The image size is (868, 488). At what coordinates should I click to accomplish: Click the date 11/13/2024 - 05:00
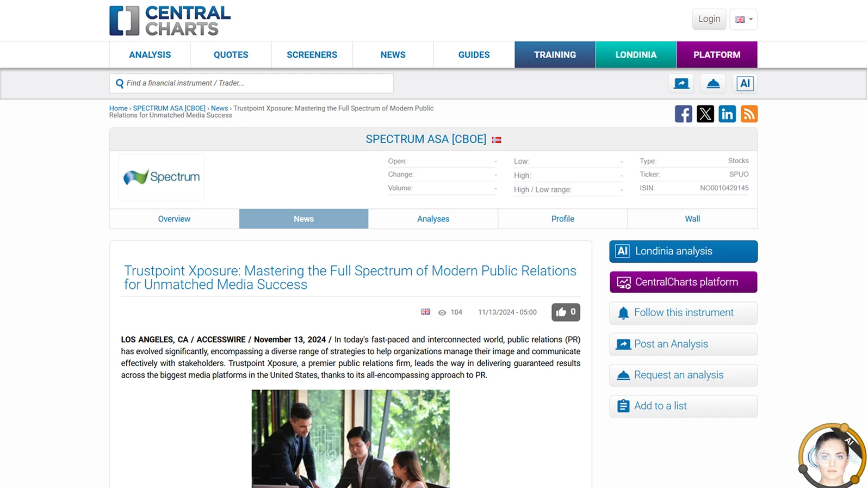pos(507,312)
